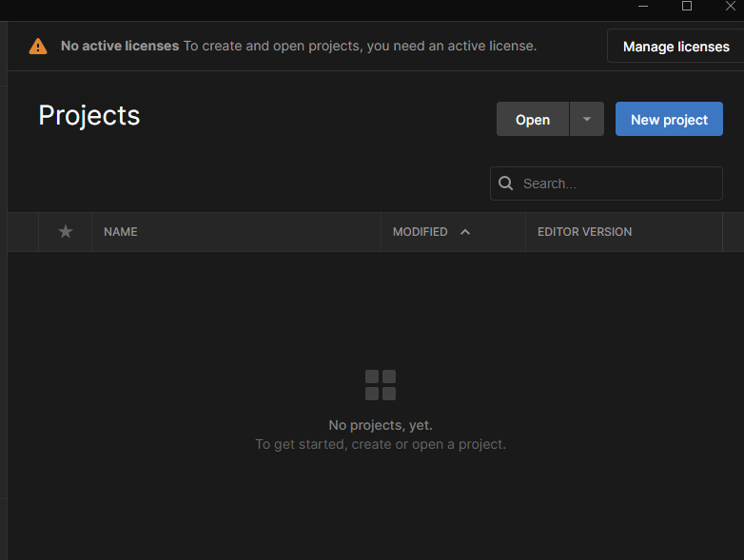Minimize the Unity Hub window

point(645,7)
